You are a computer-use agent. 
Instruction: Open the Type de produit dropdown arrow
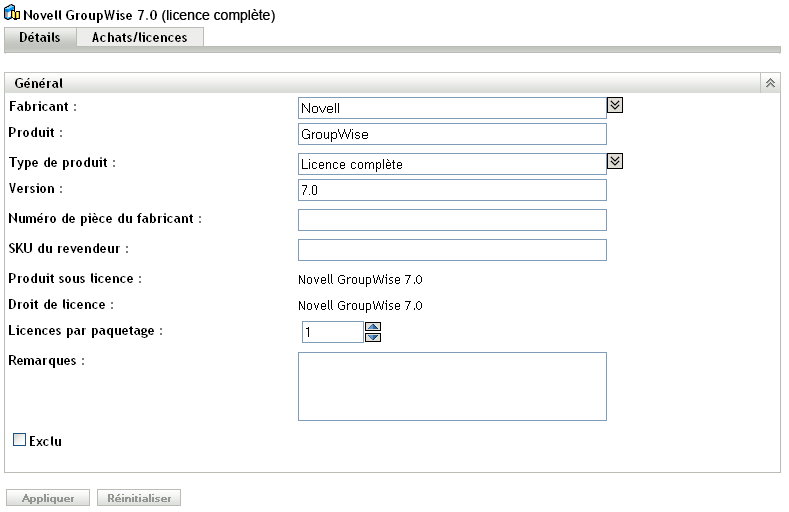click(x=616, y=161)
